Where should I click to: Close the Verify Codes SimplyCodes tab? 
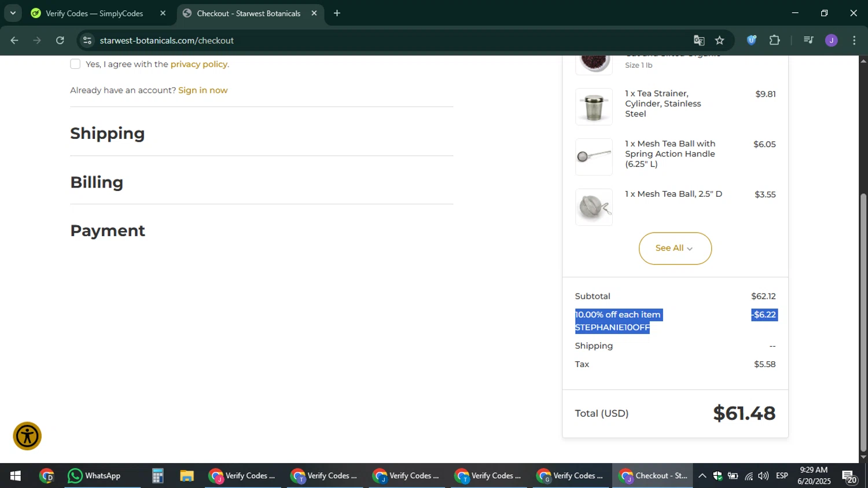pos(163,13)
